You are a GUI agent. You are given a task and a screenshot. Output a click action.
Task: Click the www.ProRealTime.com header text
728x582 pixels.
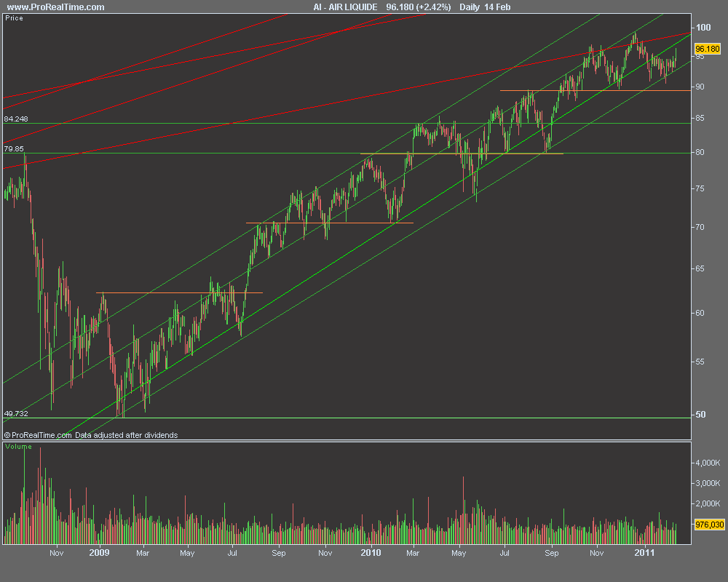click(56, 7)
